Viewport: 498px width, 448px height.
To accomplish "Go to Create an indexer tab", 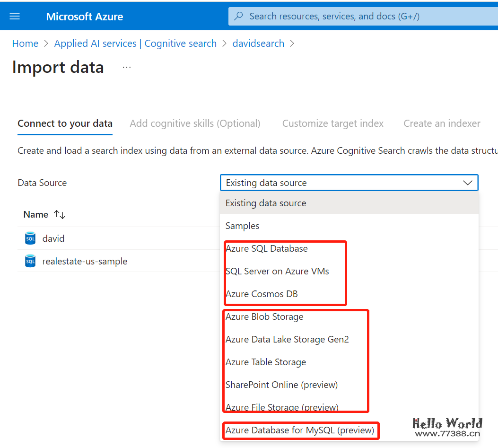I will click(442, 123).
